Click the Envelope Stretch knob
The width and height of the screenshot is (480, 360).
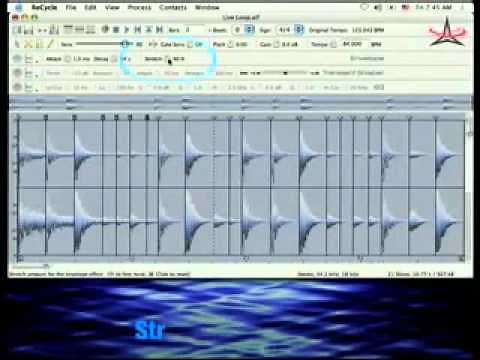click(168, 59)
